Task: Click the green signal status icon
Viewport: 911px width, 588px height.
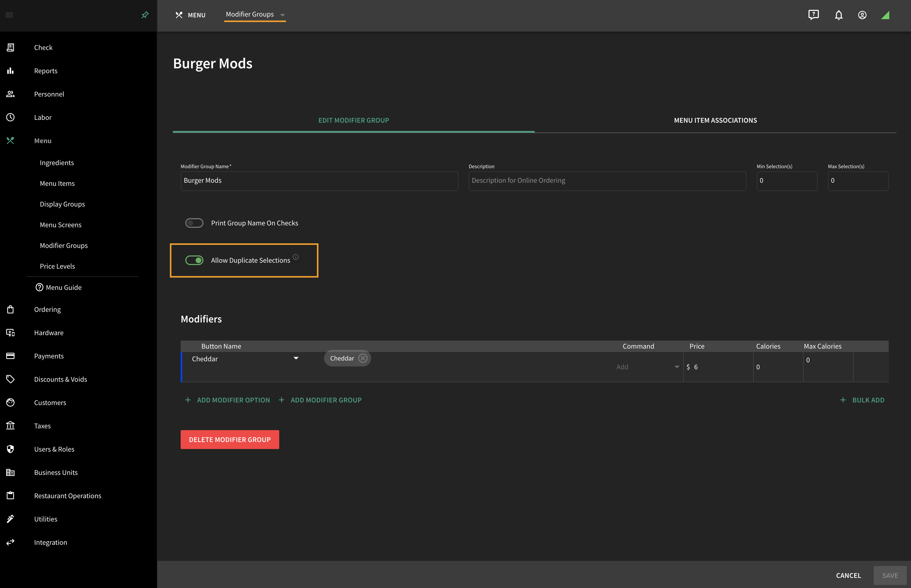Action: click(x=885, y=15)
